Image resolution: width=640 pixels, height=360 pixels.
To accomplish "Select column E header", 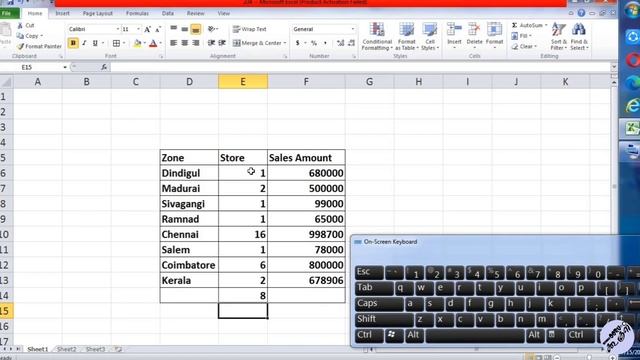I will click(243, 82).
